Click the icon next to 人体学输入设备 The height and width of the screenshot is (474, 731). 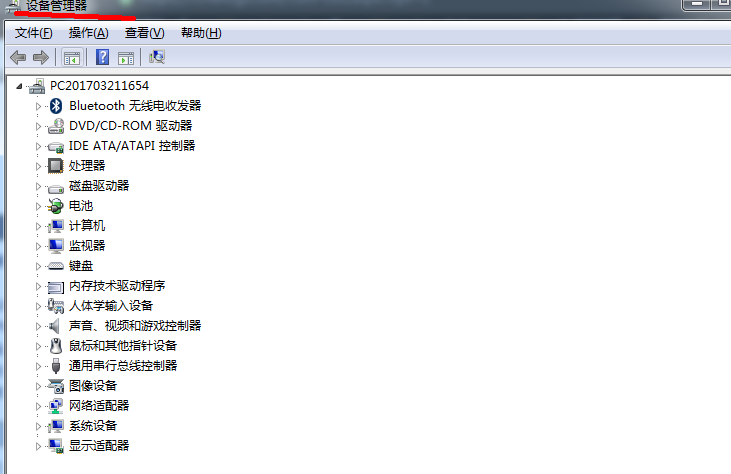click(x=55, y=306)
